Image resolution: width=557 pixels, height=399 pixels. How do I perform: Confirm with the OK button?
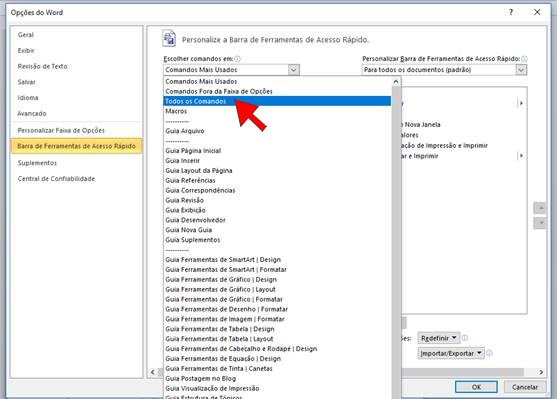pyautogui.click(x=476, y=387)
